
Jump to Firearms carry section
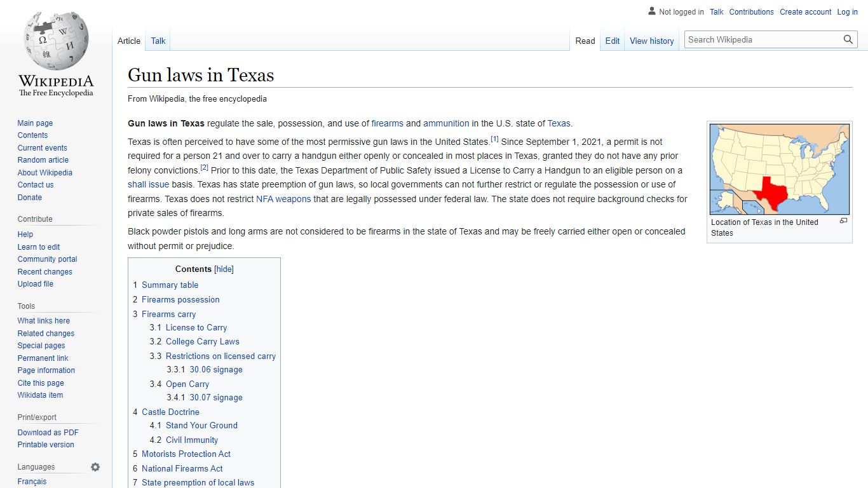coord(168,315)
